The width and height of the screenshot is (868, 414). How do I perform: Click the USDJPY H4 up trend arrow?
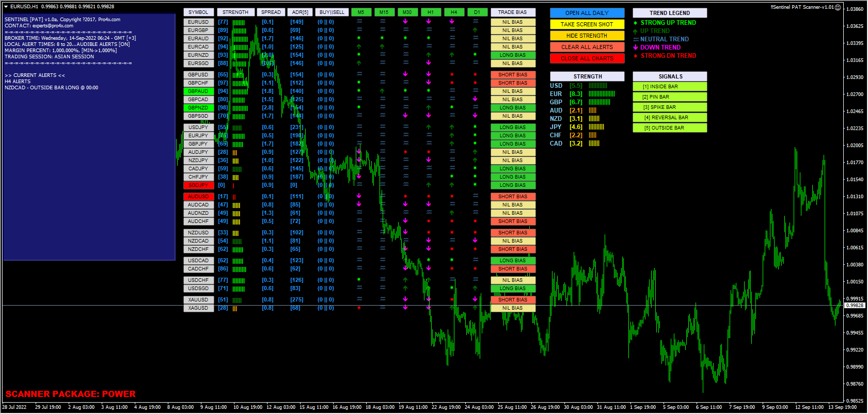452,127
